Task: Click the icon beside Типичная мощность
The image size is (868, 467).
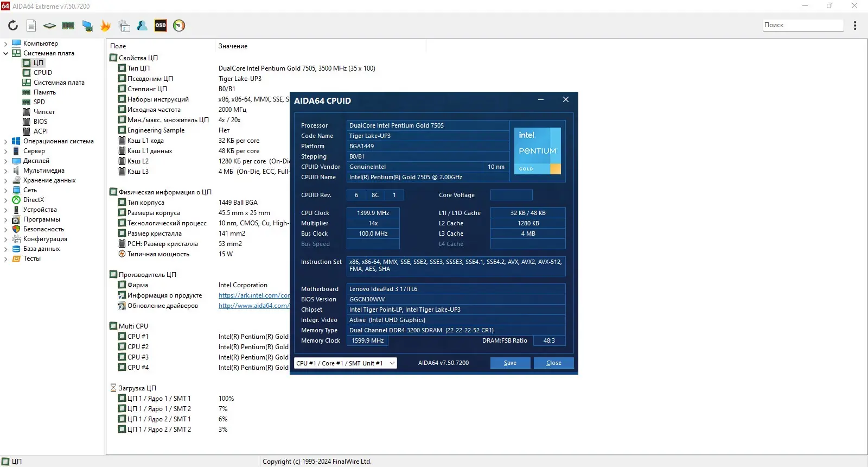Action: 122,254
